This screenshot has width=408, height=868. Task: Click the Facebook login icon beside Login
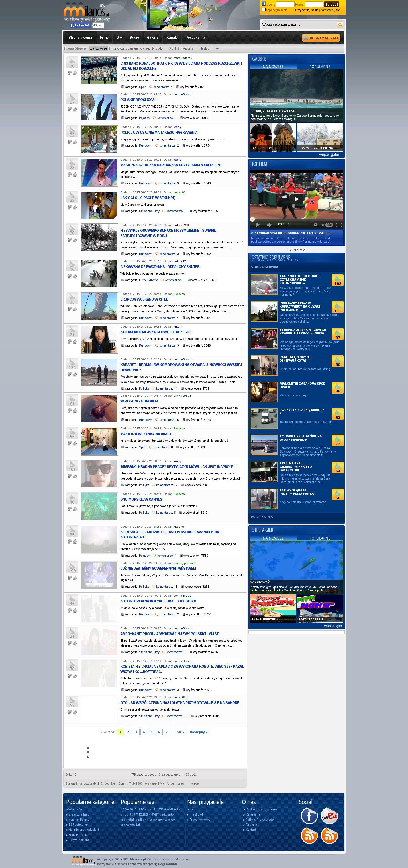coord(264,4)
